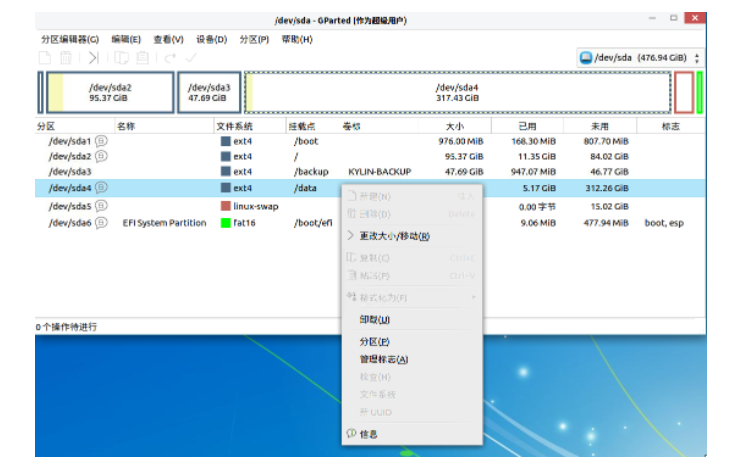
Task: Click the 标志 column header
Action: [671, 126]
